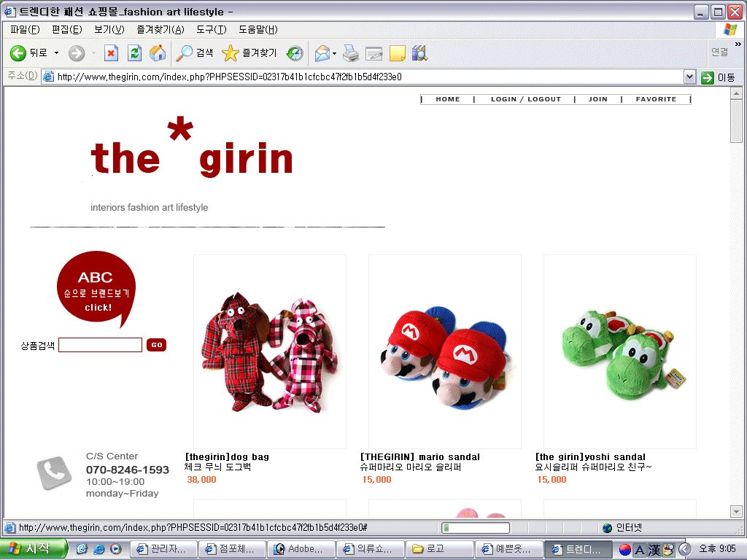
Task: Click the 상품검색 search input field
Action: (x=100, y=345)
